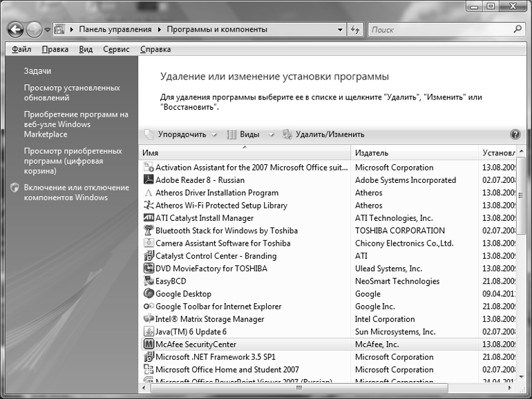The image size is (532, 399).
Task: Click horizontal scrollbar right arrow
Action: click(x=510, y=388)
